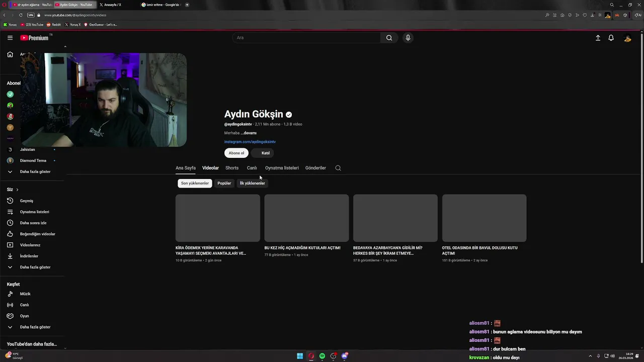Open Windows Start menu
This screenshot has height=362, width=644.
point(300,356)
